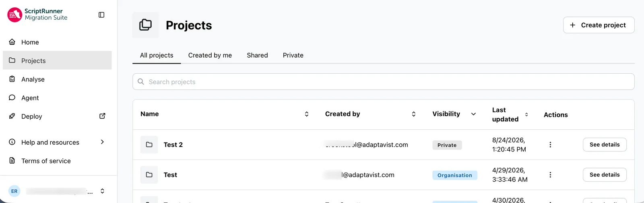Screen dimensions: 644x203
Task: Open Agent in sidebar
Action: click(x=57, y=98)
